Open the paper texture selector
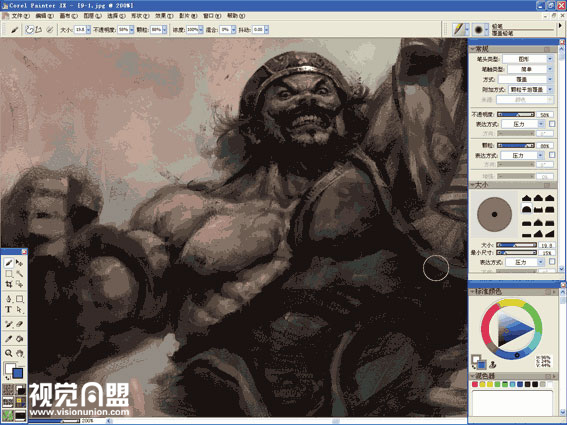The width and height of the screenshot is (567, 425). (8, 390)
